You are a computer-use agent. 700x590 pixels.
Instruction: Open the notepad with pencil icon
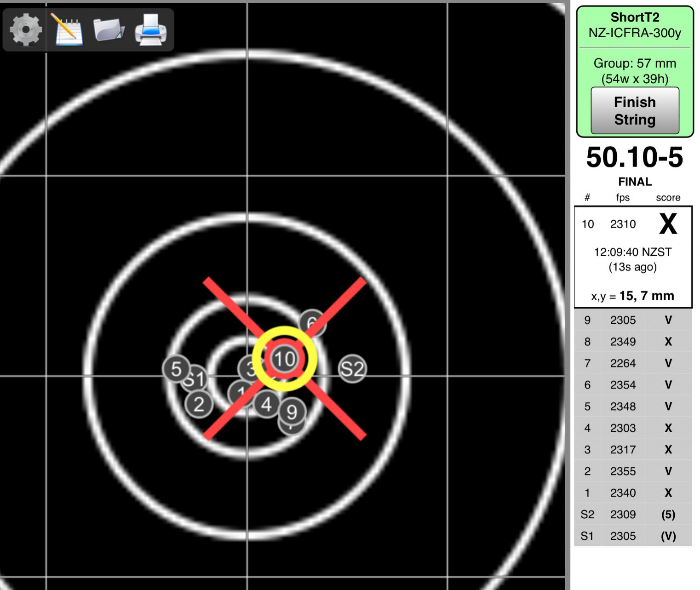click(x=68, y=29)
